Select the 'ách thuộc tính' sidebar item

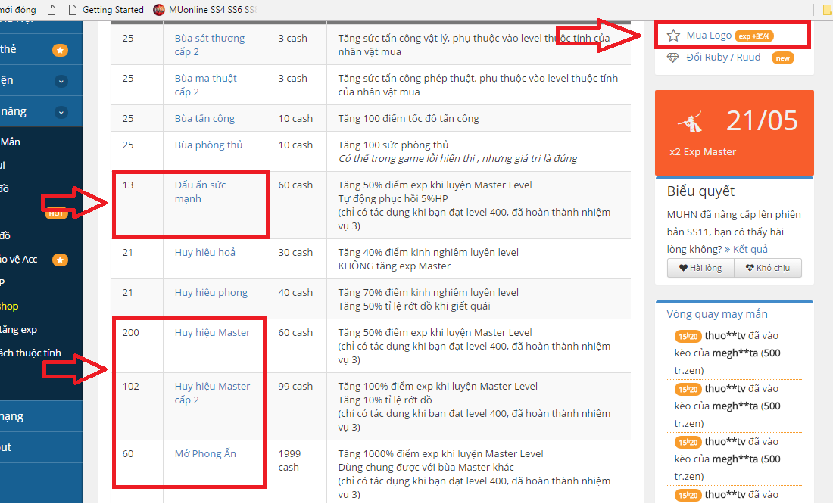tap(30, 353)
